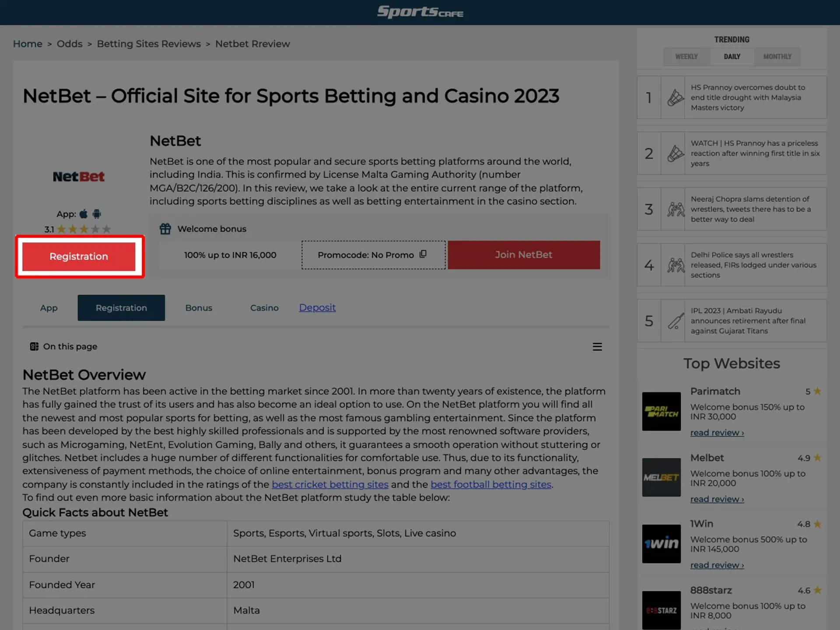This screenshot has height=630, width=840.
Task: Click the Headquarters value Malta
Action: tap(246, 610)
